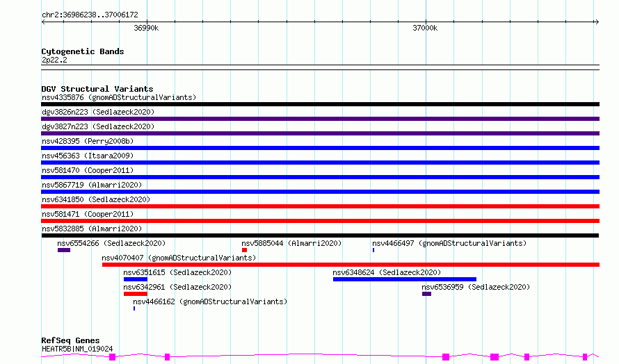Open the nsv5832885 (Almarri2020) label
Image resolution: width=619 pixels, height=364 pixels.
point(92,229)
